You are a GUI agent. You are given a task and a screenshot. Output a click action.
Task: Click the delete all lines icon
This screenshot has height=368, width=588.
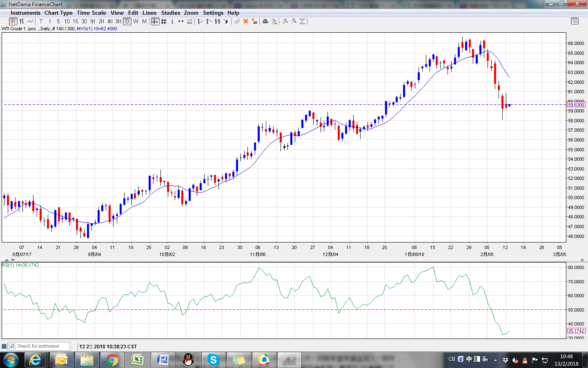(254, 21)
